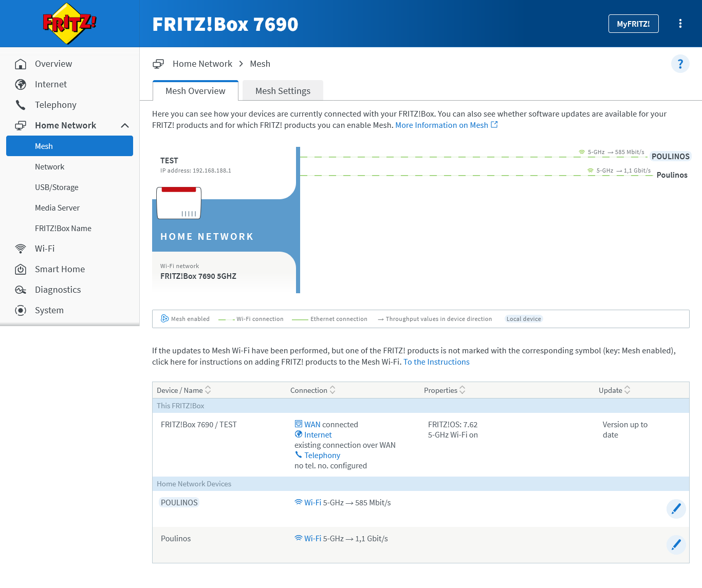Click the WAN connection icon in table
702x588 pixels.
(x=298, y=424)
